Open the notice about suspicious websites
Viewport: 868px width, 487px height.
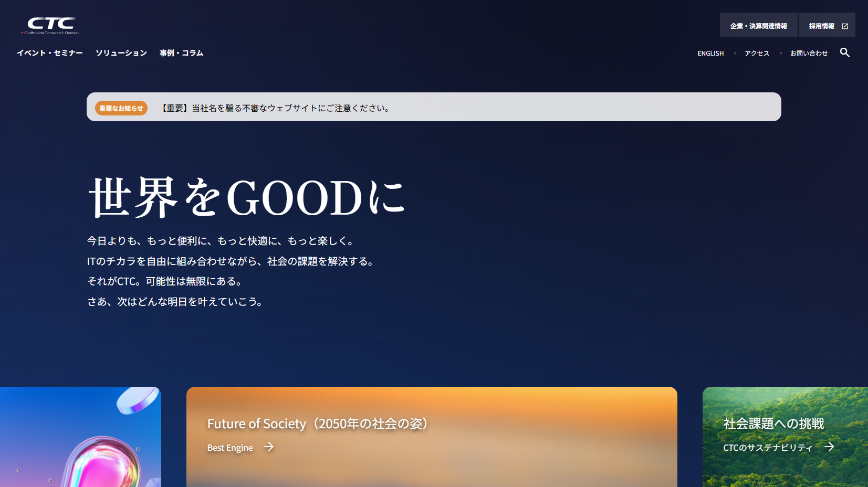[275, 108]
